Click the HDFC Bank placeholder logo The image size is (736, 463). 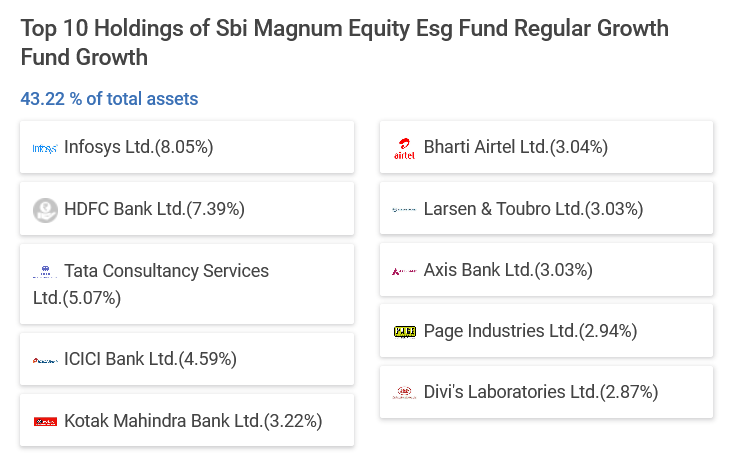coord(45,209)
